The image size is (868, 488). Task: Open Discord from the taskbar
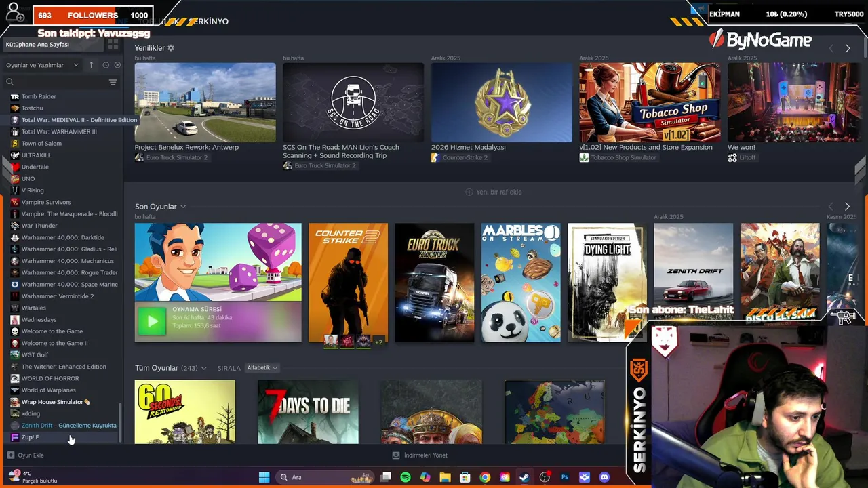point(604,477)
